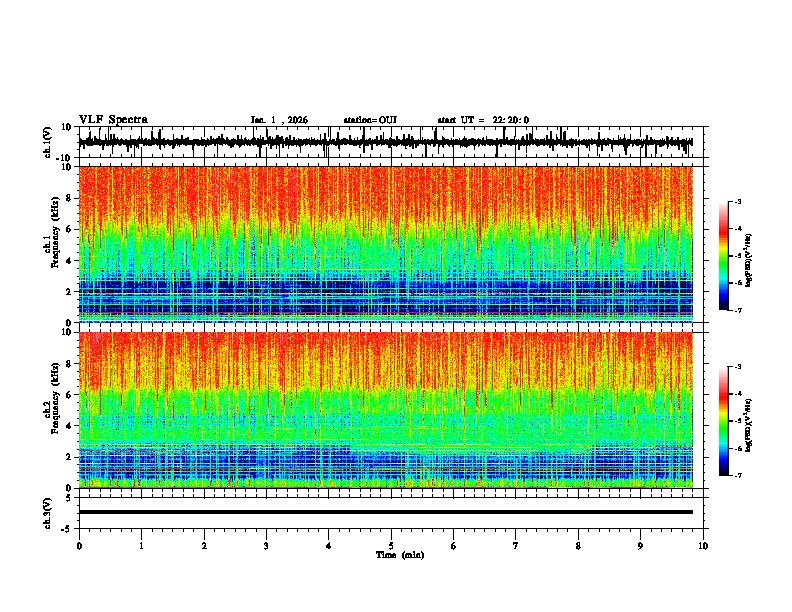
Task: Click the "Time (min)" axis label
Action: tap(400, 555)
